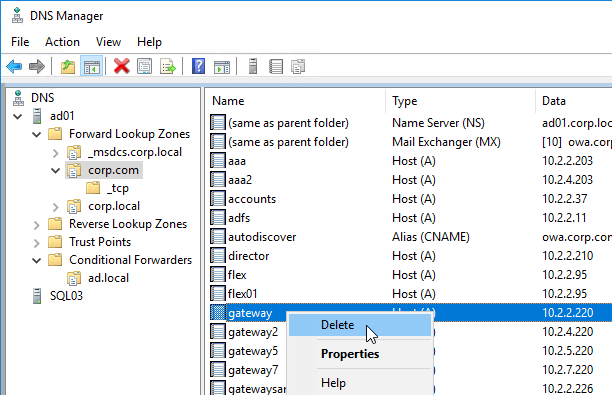Choose Help from the context menu
The height and width of the screenshot is (395, 612).
click(360, 383)
